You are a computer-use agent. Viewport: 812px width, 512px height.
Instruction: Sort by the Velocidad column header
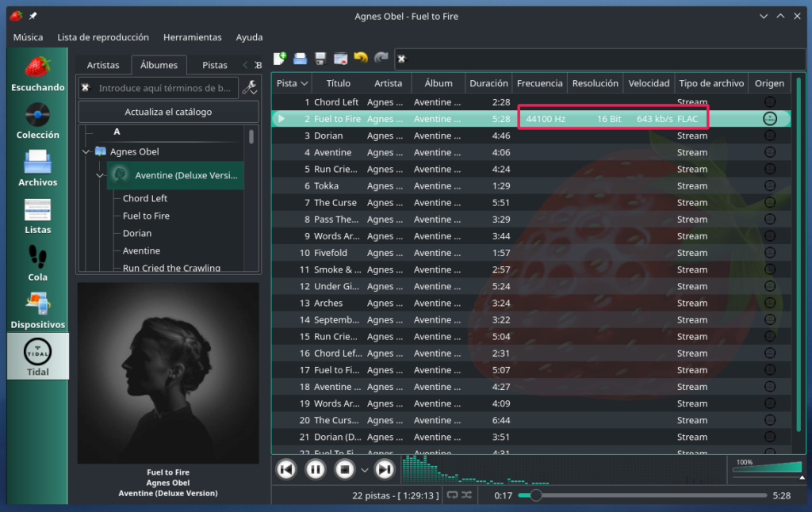(x=649, y=83)
